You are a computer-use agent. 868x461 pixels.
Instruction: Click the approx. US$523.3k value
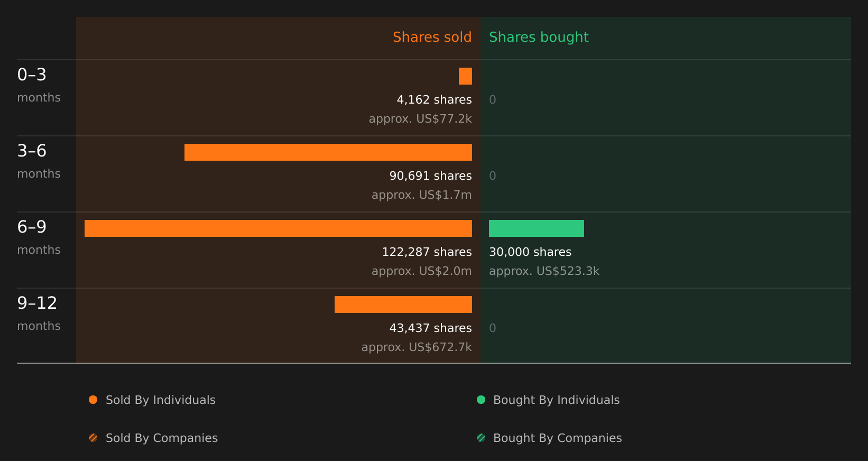point(544,271)
